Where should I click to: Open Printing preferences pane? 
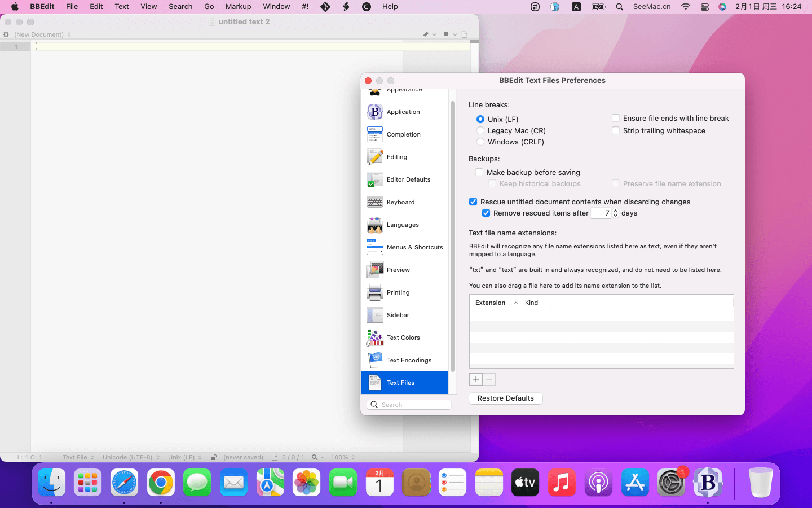[x=404, y=292]
